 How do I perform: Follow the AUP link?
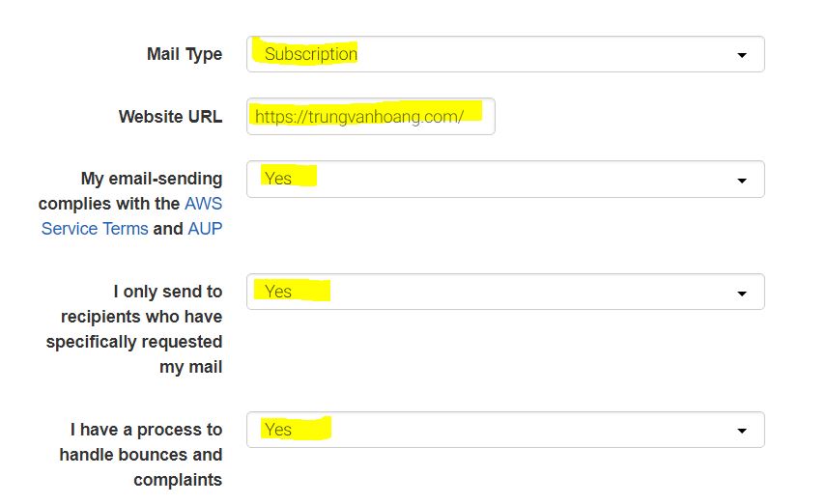(x=205, y=229)
